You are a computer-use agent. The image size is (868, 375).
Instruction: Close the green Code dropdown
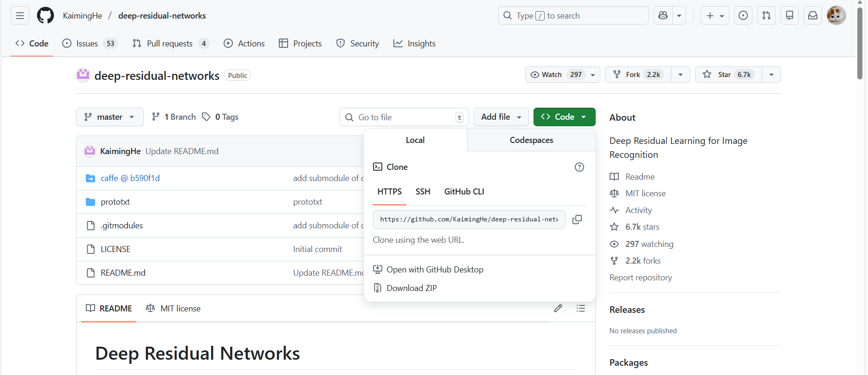(565, 117)
